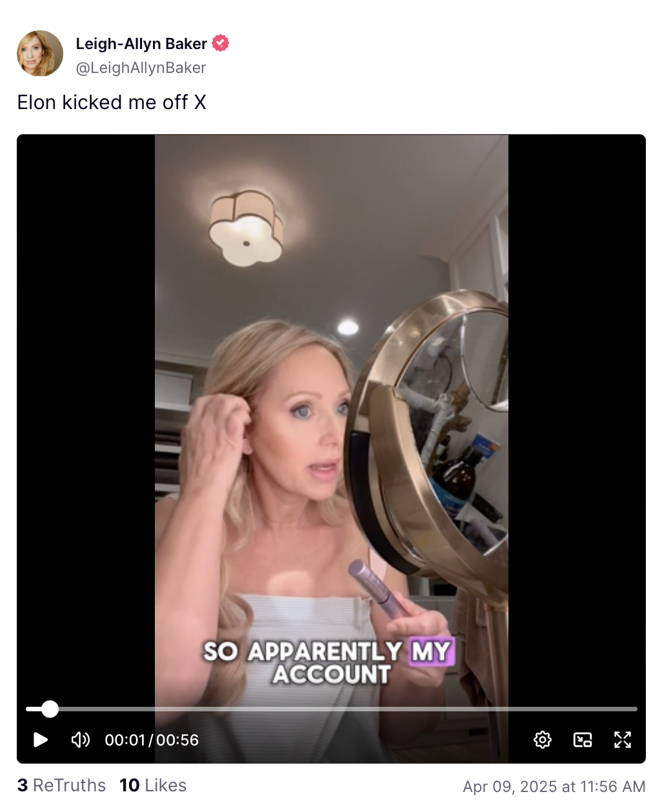
Task: Click the 'SO APPARENTLY MY ACCOUNT' caption
Action: click(x=329, y=662)
